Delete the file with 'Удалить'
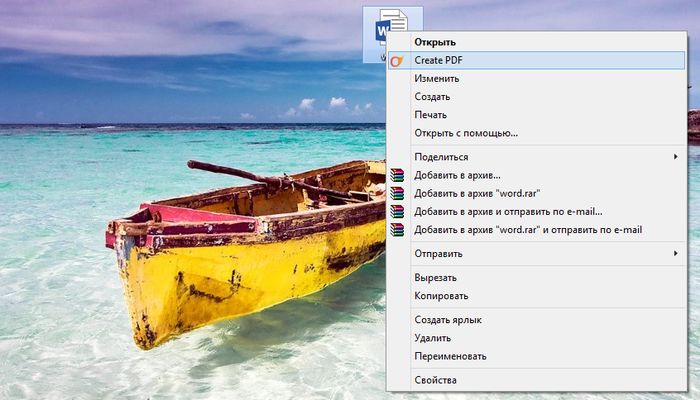 (432, 338)
